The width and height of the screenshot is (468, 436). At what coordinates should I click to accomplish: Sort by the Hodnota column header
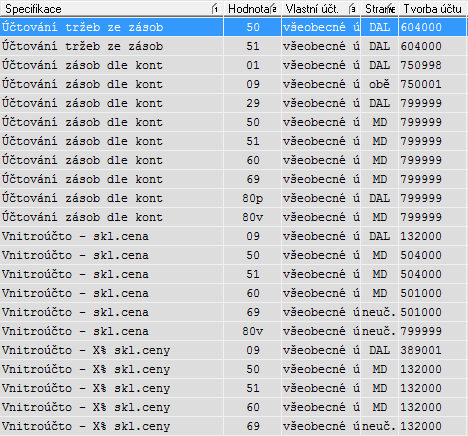pyautogui.click(x=252, y=9)
